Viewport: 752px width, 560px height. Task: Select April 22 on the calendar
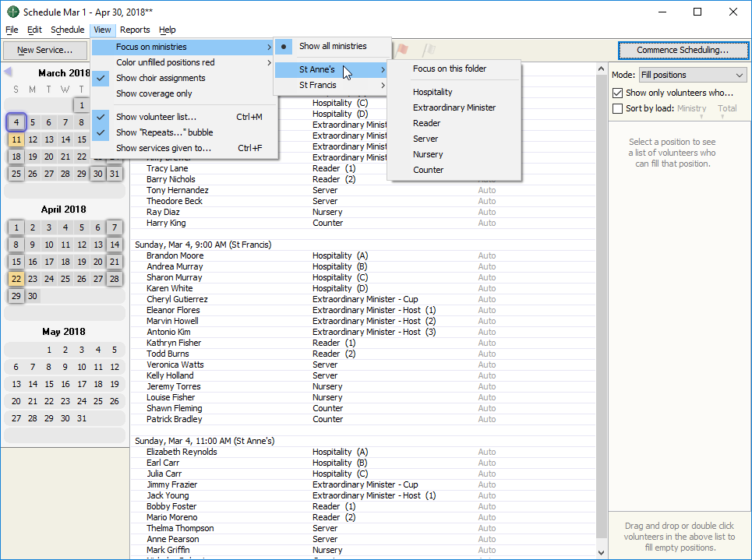16,279
